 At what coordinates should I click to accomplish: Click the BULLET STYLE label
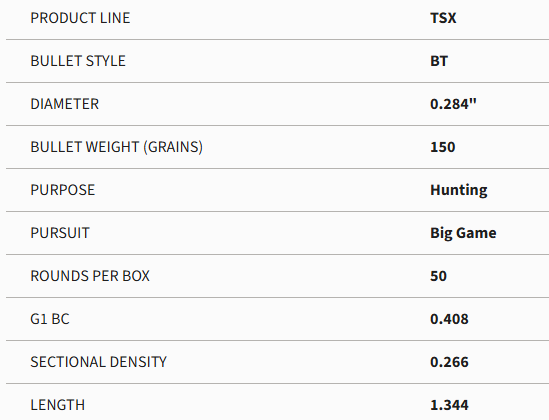78,61
